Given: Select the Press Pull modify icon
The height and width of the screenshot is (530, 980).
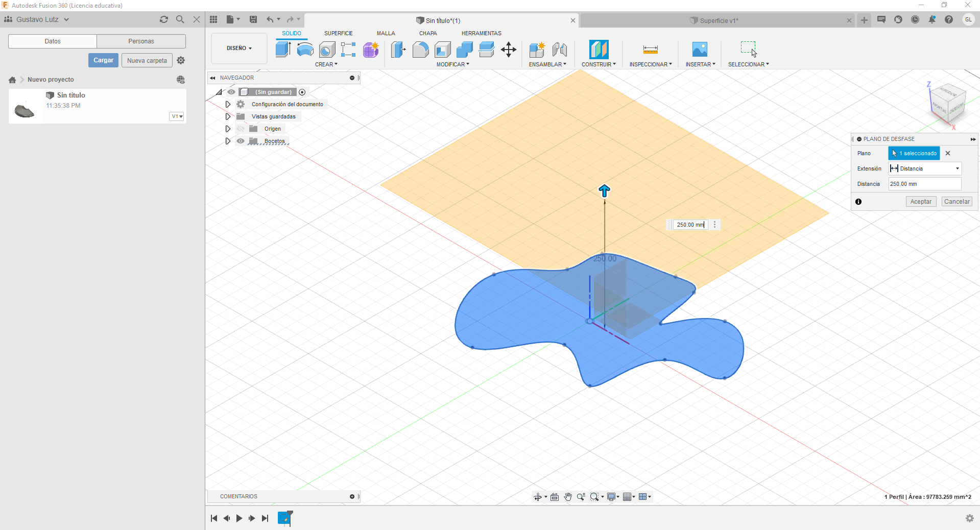Looking at the screenshot, I should (x=398, y=50).
